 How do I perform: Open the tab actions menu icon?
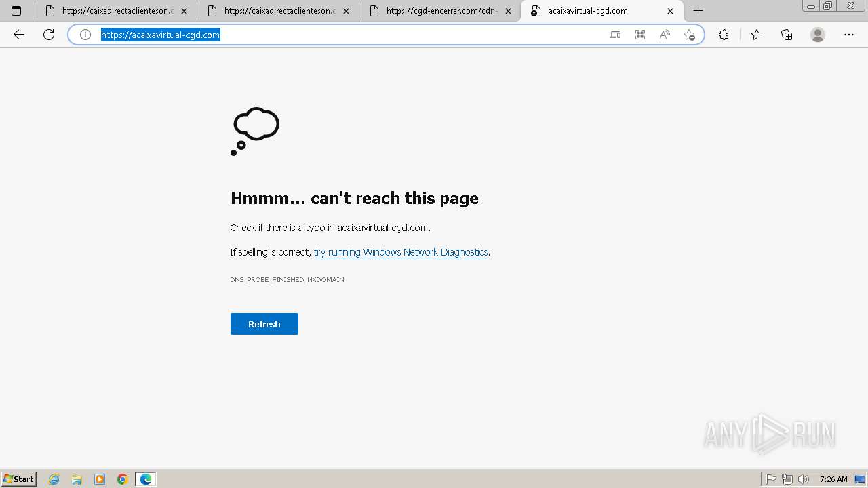tap(16, 11)
